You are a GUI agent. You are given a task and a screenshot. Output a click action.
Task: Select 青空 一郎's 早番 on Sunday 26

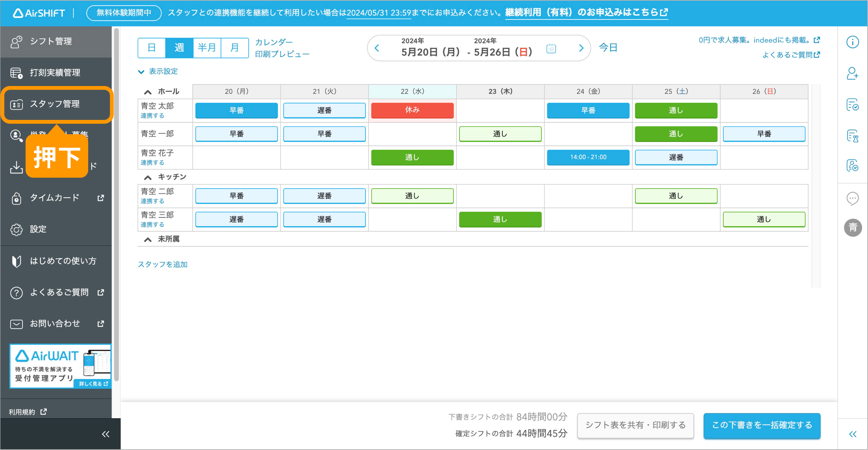point(764,134)
